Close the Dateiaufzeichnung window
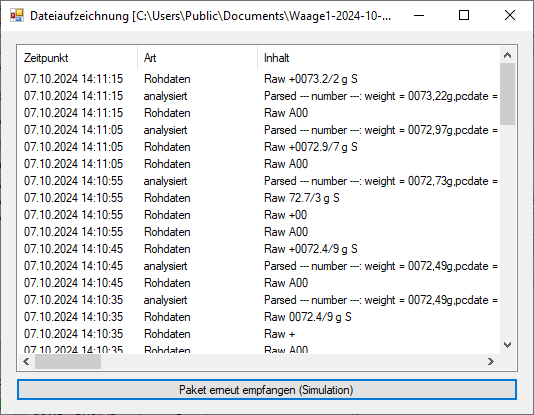 click(x=510, y=16)
